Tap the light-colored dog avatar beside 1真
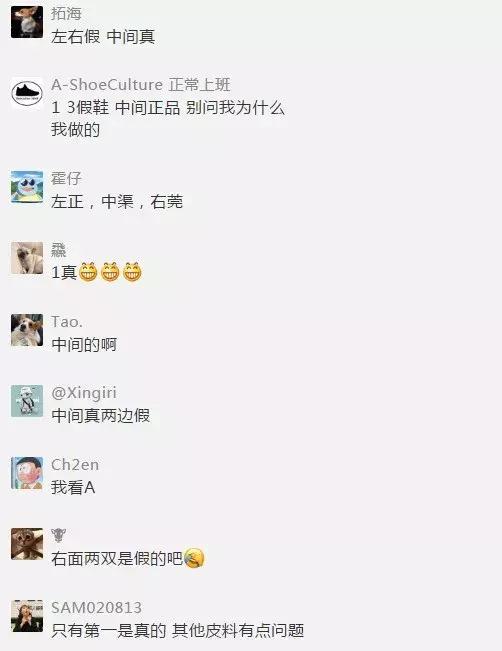The height and width of the screenshot is (651, 502). pos(27,258)
